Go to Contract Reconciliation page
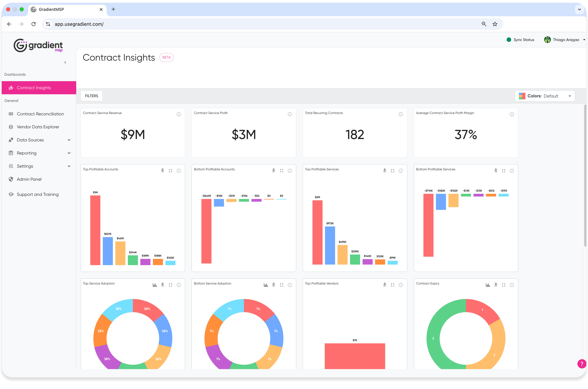 (x=40, y=114)
